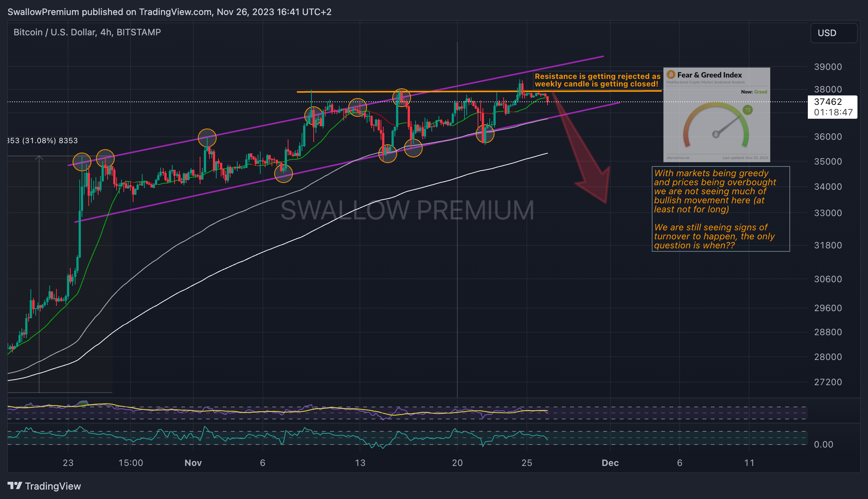Click the 30600 price axis label
The width and height of the screenshot is (868, 499).
coord(828,279)
